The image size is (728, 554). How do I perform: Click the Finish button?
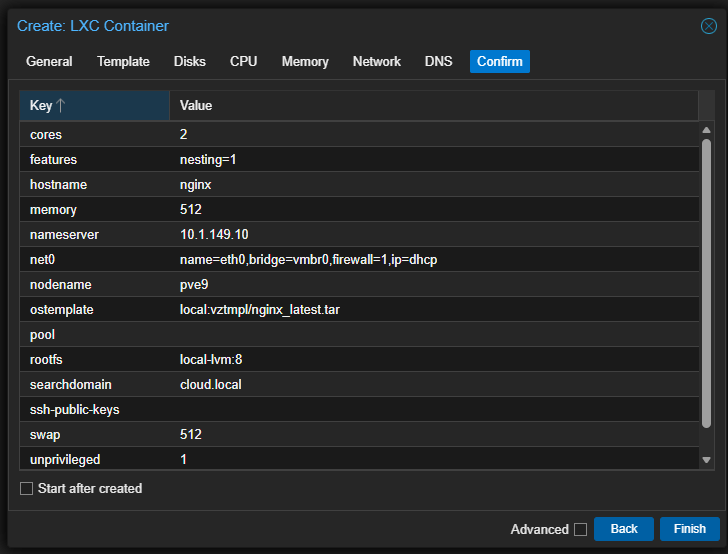click(x=689, y=529)
